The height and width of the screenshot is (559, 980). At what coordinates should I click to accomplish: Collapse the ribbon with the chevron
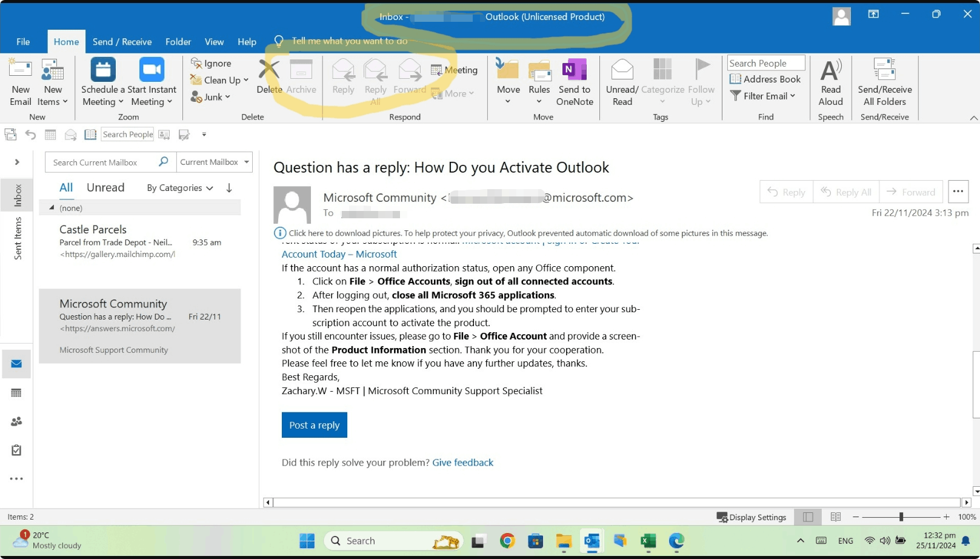click(x=974, y=117)
